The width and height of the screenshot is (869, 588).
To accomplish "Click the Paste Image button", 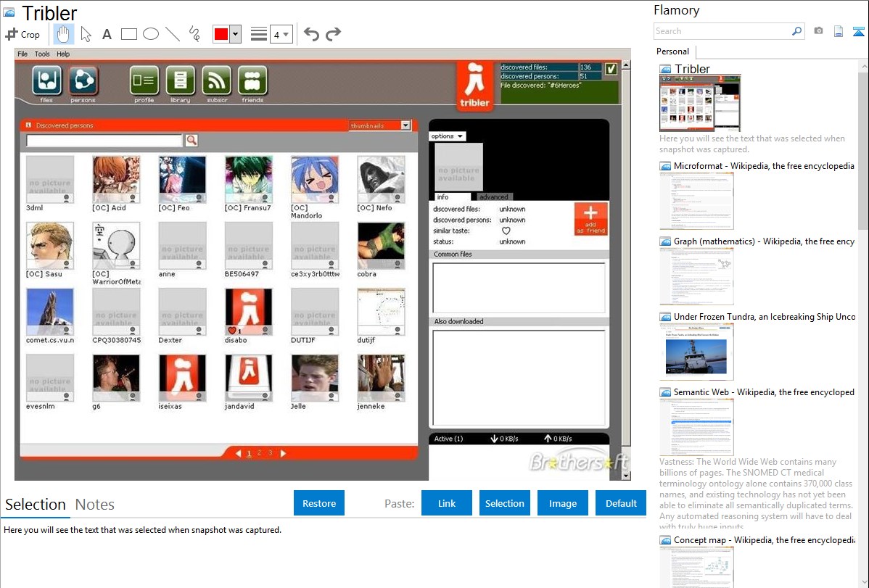I will pyautogui.click(x=562, y=503).
